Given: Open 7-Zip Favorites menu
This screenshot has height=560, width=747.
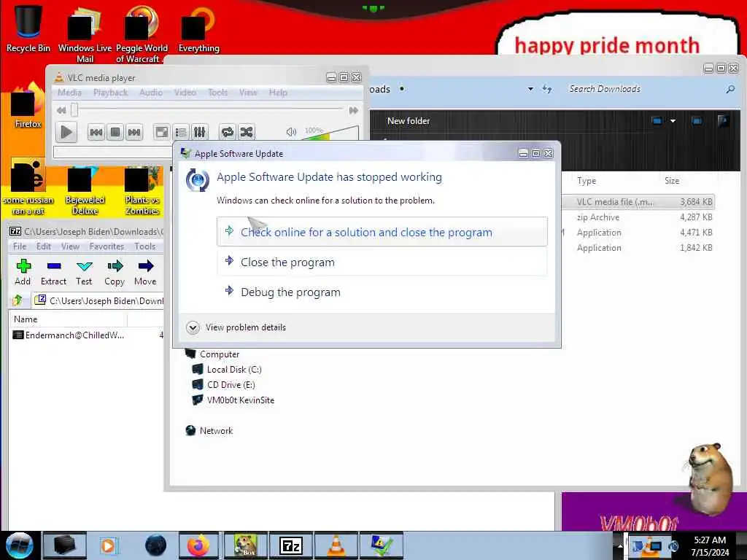Looking at the screenshot, I should [x=107, y=246].
